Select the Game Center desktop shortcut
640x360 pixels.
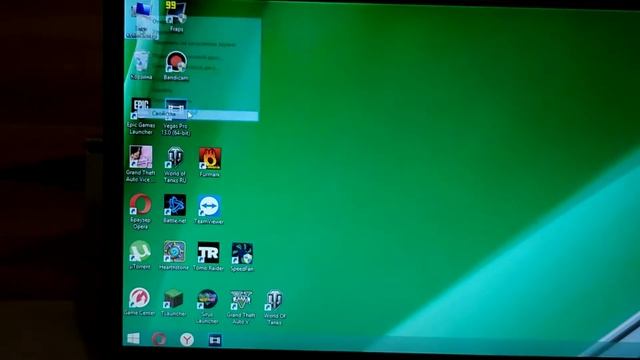point(139,302)
